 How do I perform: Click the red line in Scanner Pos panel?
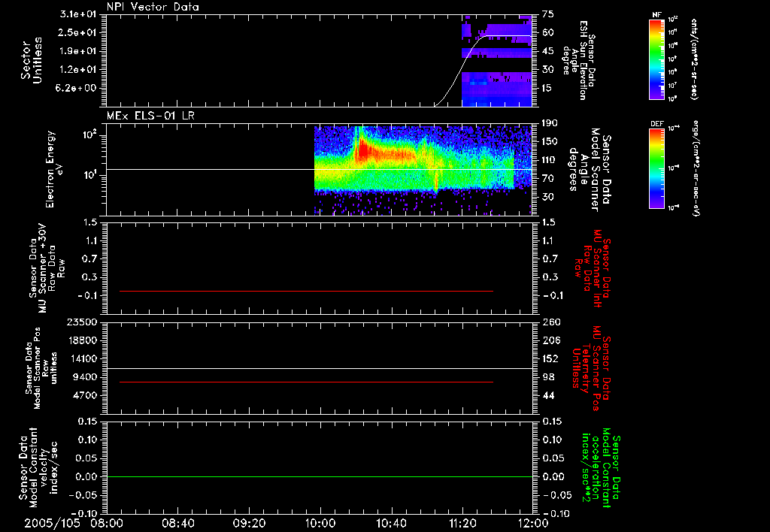click(307, 382)
